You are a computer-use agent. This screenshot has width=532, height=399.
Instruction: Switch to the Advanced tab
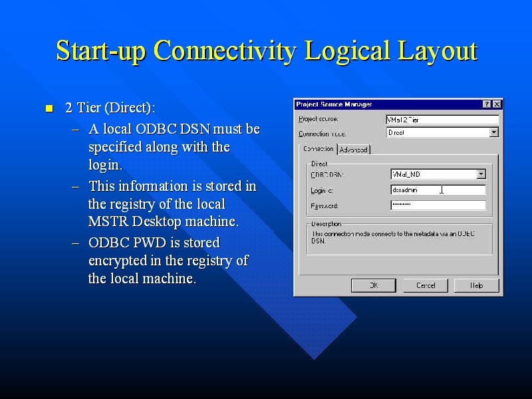point(353,150)
